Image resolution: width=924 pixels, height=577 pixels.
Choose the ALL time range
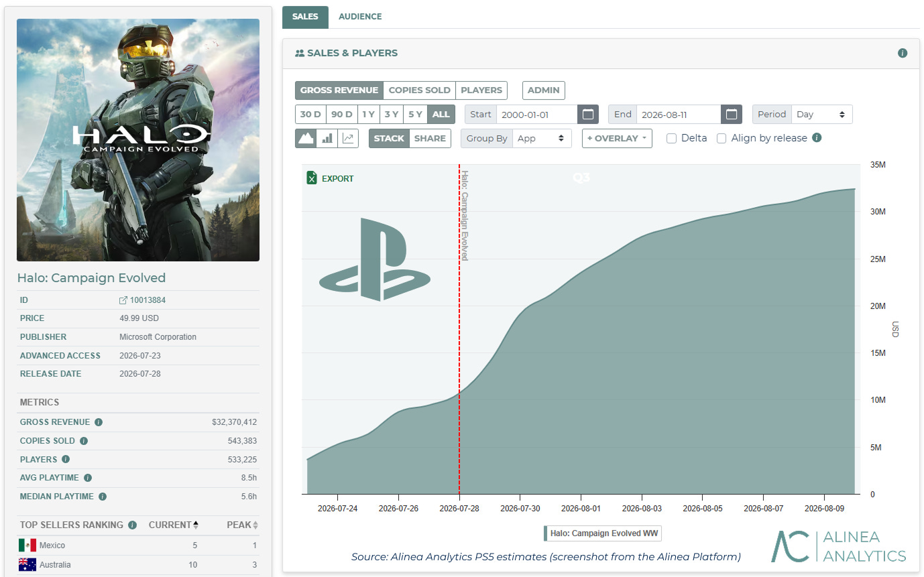441,115
